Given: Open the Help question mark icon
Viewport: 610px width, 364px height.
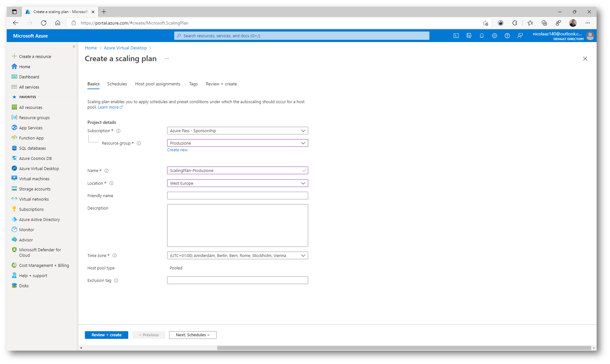Looking at the screenshot, I should coord(507,36).
